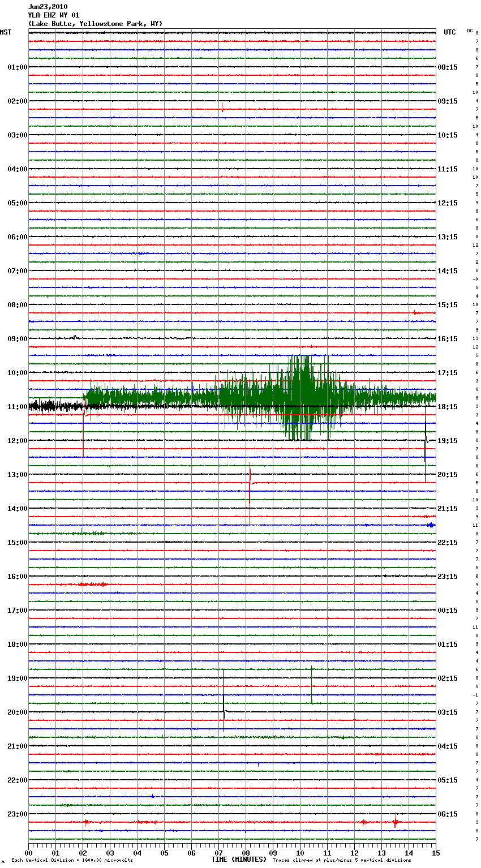Click the 14:15 UTC time label

click(448, 271)
